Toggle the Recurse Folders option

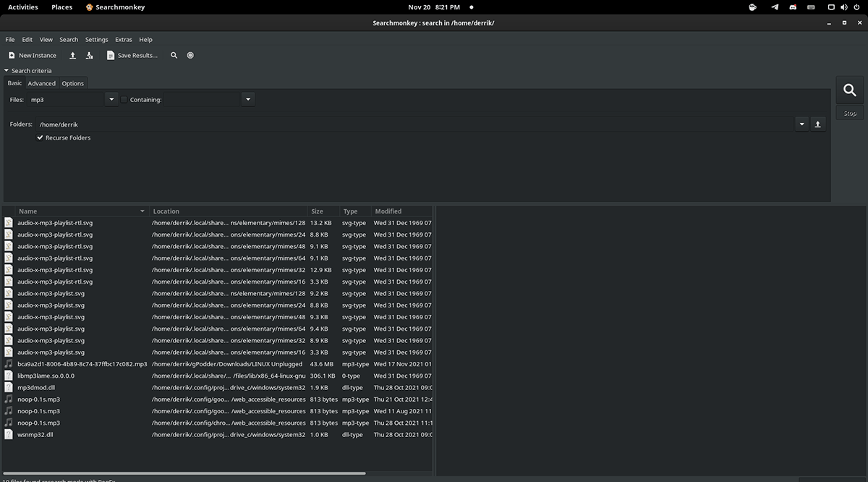[40, 138]
